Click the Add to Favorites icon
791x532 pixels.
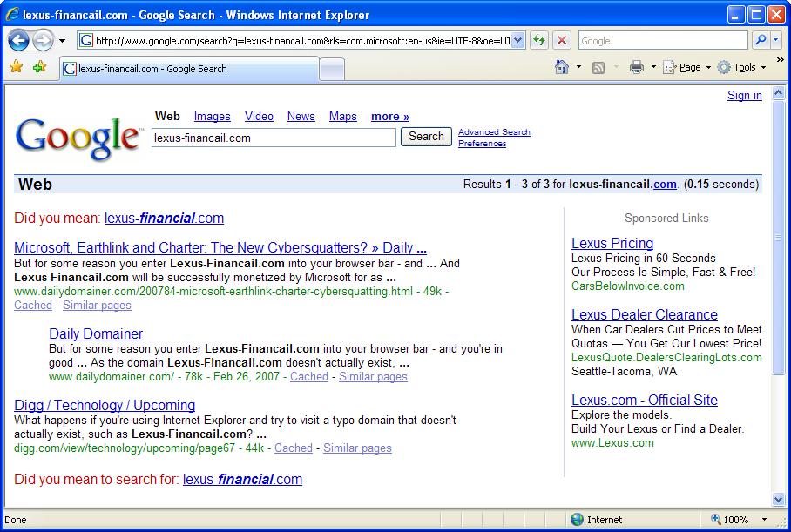(39, 67)
